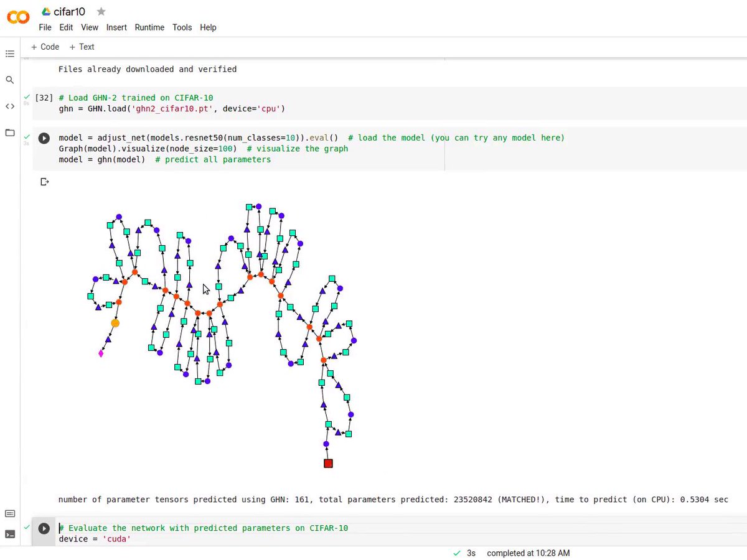The height and width of the screenshot is (560, 747).
Task: Open the View menu
Action: pos(90,27)
